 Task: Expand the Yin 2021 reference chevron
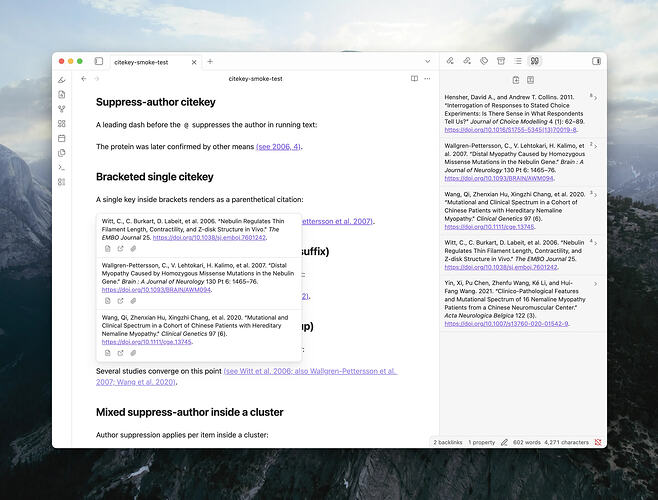595,284
